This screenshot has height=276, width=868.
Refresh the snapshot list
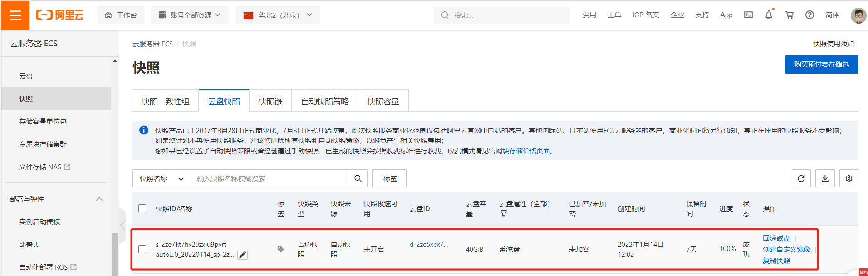pos(801,178)
